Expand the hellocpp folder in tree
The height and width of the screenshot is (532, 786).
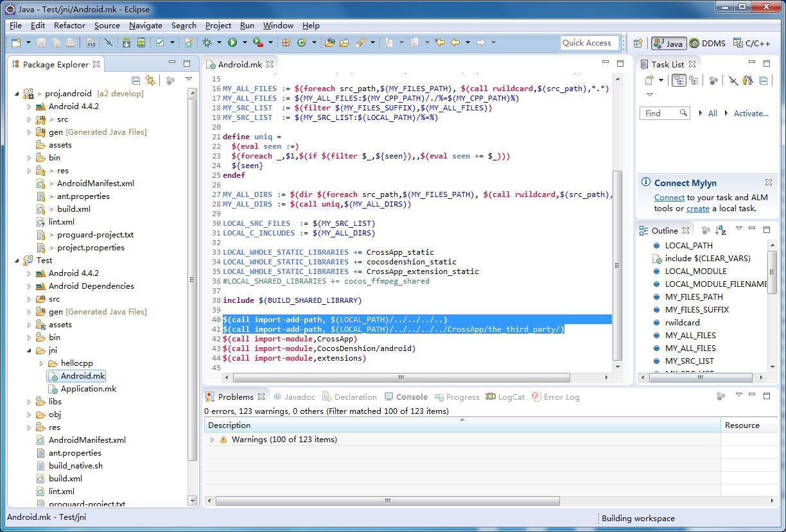pos(41,363)
